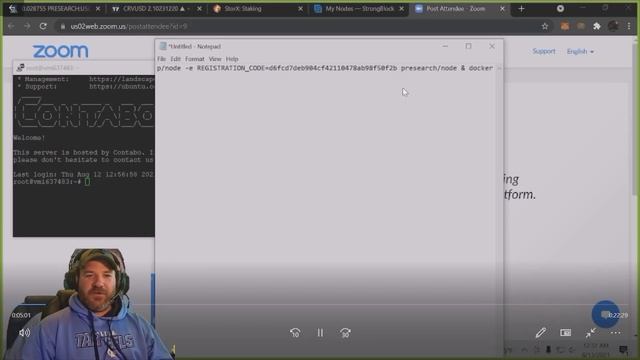640x360 pixels.
Task: Minimize the Notepad window
Action: pos(445,46)
